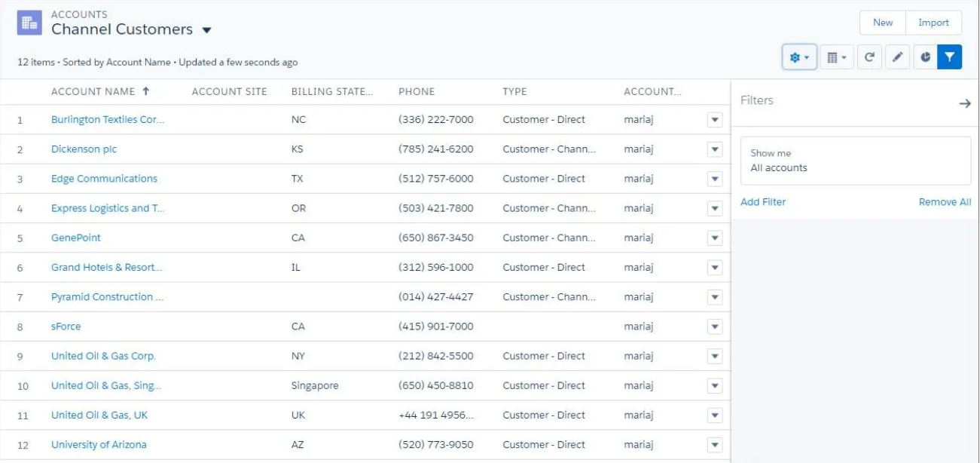Image resolution: width=980 pixels, height=463 pixels.
Task: Select the Show me All accounts filter box
Action: pyautogui.click(x=856, y=161)
